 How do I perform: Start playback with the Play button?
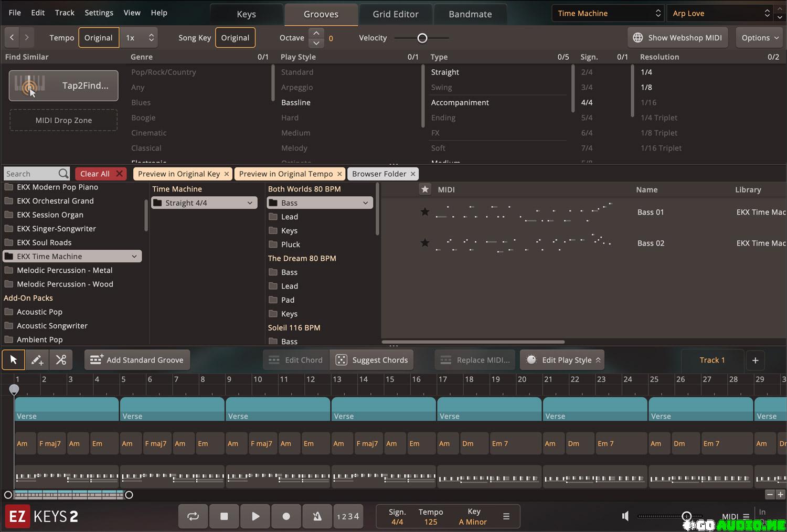click(x=256, y=516)
